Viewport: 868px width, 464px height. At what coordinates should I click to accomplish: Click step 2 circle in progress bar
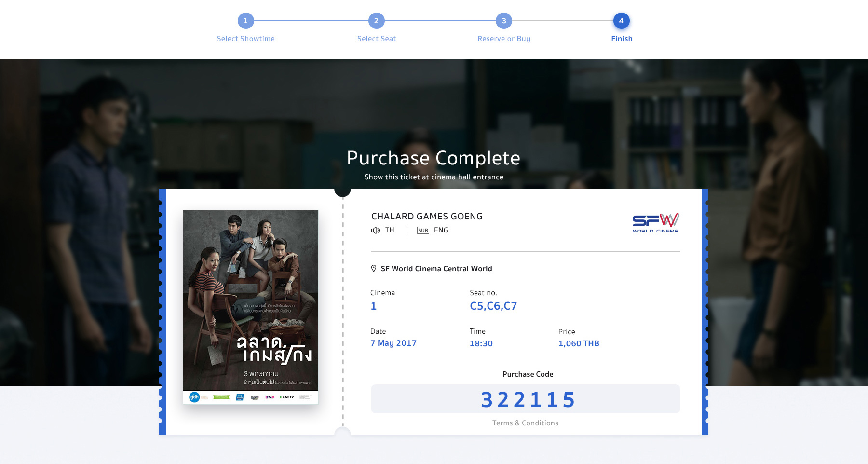pyautogui.click(x=376, y=21)
